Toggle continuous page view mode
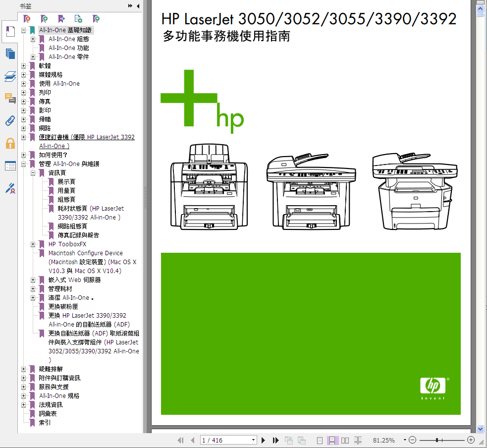 (x=332, y=440)
